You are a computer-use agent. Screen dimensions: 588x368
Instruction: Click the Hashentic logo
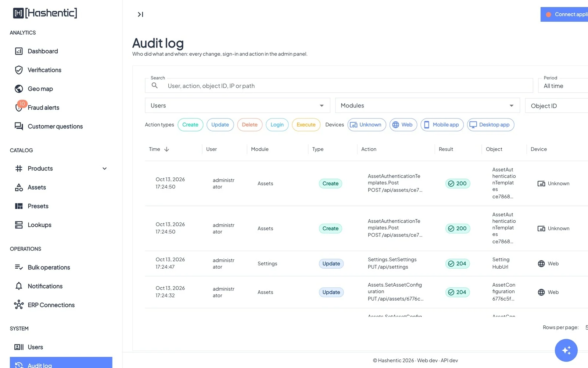(x=45, y=13)
